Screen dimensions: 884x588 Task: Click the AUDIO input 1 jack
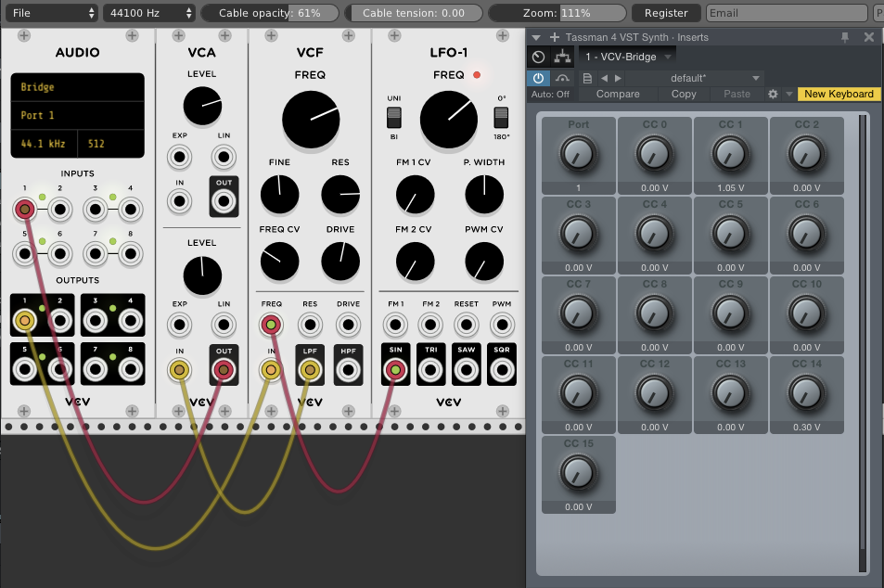(x=25, y=210)
